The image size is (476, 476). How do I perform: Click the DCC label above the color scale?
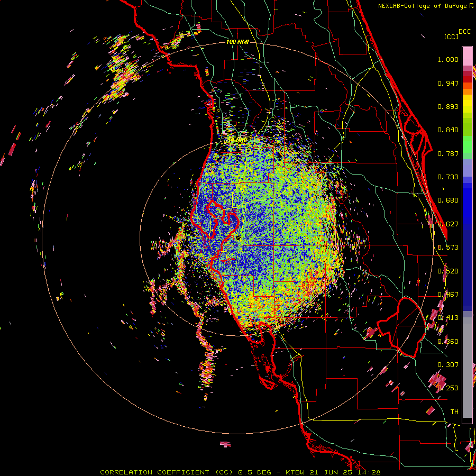[465, 32]
